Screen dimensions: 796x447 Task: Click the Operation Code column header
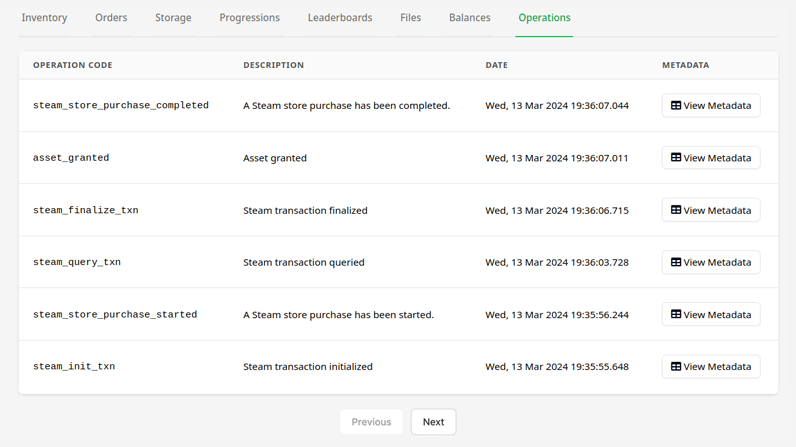[x=73, y=65]
